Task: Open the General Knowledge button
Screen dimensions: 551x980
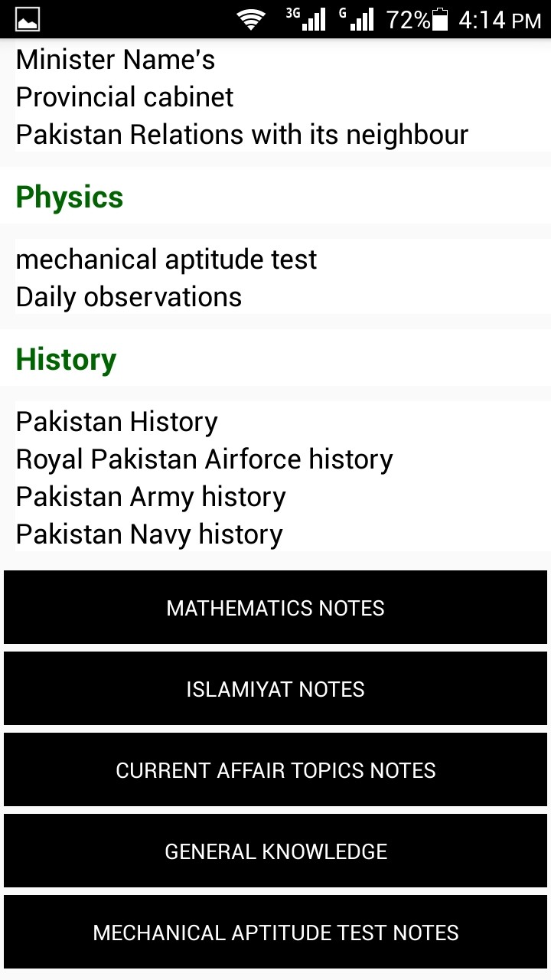Action: click(x=275, y=851)
